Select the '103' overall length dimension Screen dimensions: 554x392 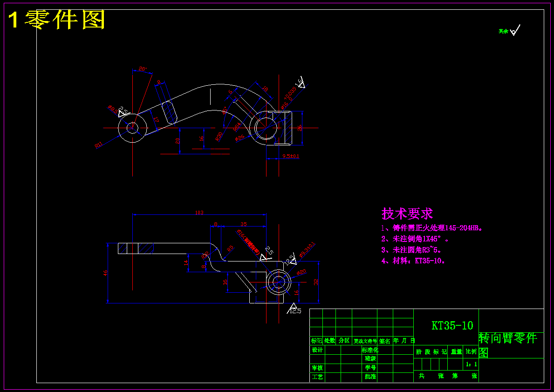tap(199, 213)
